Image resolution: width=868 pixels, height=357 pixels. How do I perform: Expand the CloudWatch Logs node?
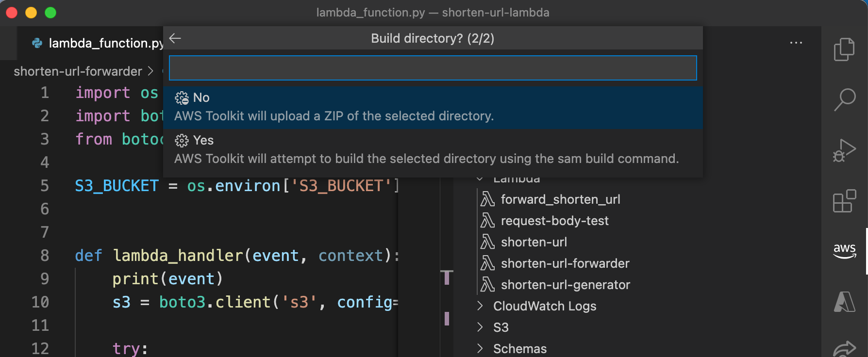(480, 306)
